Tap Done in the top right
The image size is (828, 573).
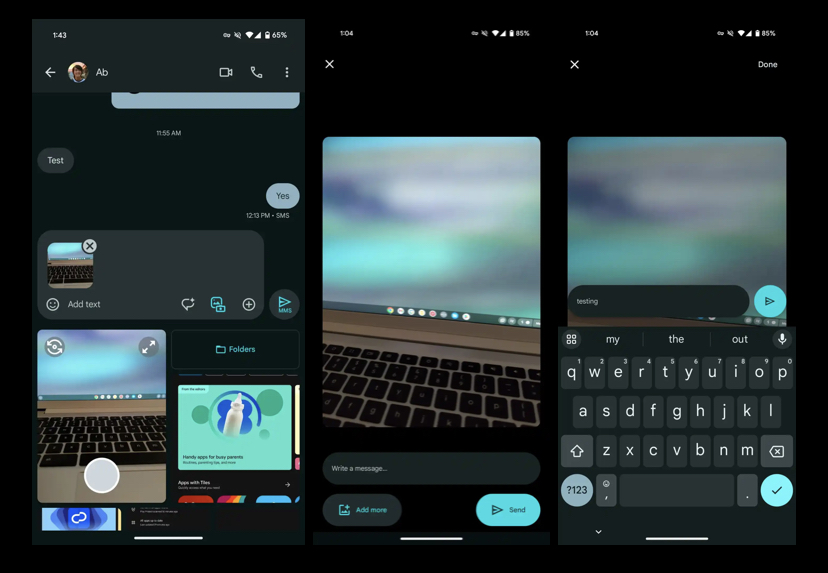(767, 64)
